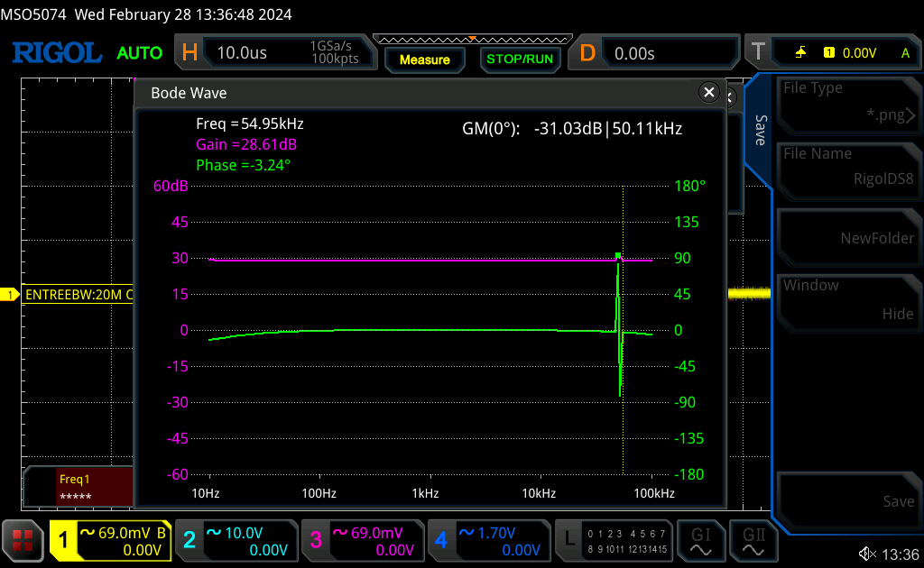The height and width of the screenshot is (568, 924).
Task: Open the GI signal generator
Action: [700, 540]
